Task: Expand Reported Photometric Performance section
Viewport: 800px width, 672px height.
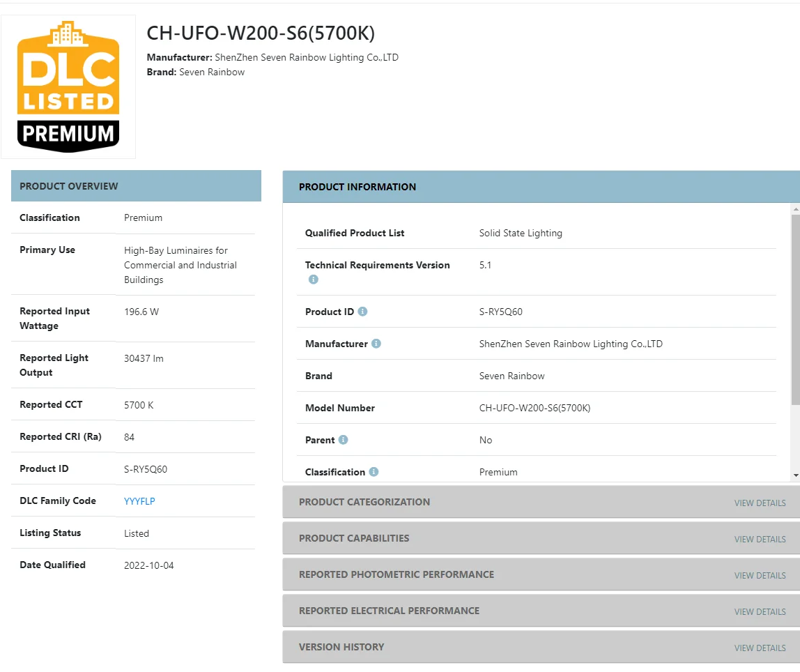Action: tap(397, 574)
